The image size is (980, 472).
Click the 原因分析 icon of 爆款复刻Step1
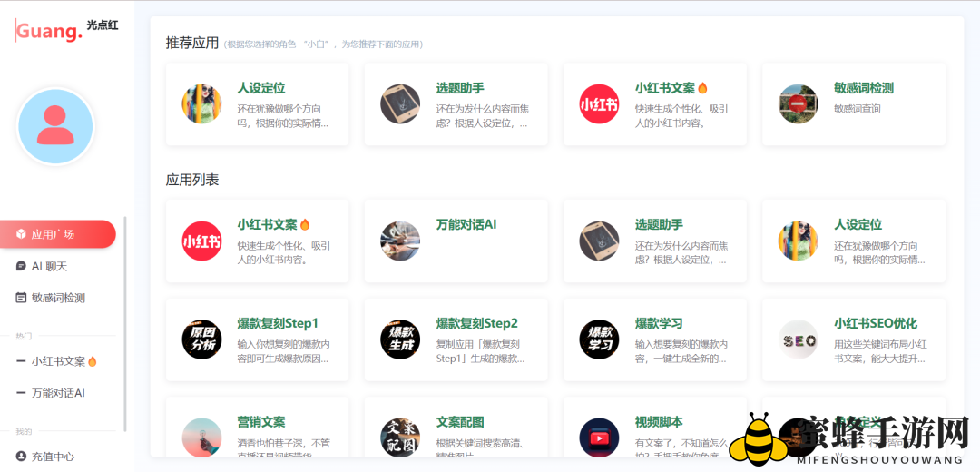pos(201,339)
